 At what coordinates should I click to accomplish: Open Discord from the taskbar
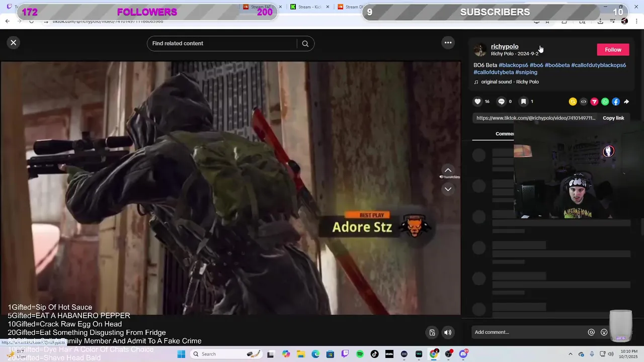click(463, 354)
